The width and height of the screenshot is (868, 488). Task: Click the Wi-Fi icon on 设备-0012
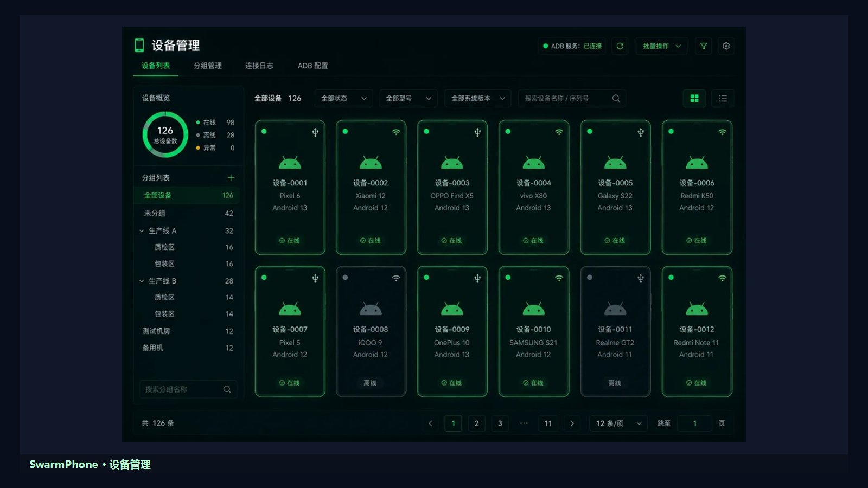(x=722, y=278)
